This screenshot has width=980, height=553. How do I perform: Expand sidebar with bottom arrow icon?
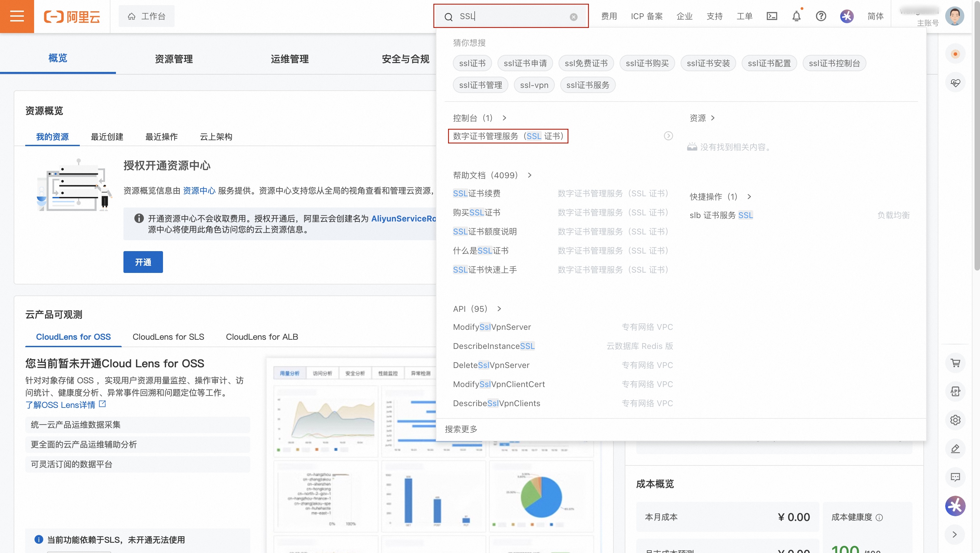955,534
